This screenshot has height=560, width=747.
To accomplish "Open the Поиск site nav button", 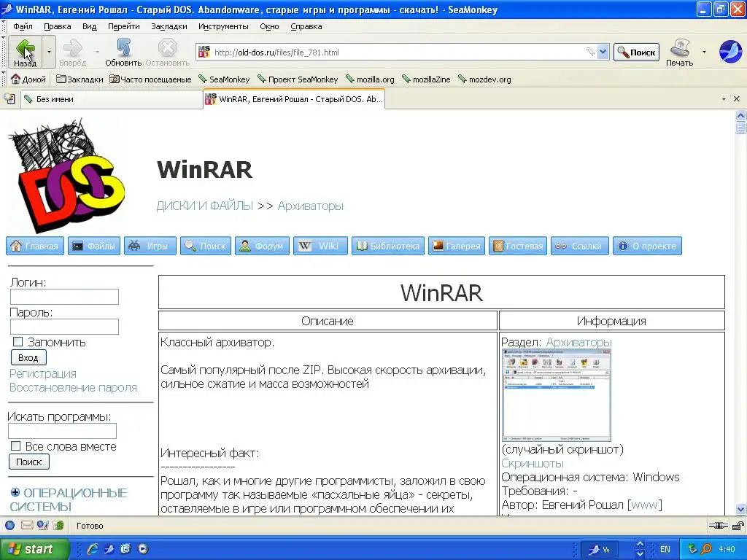I will pos(205,246).
